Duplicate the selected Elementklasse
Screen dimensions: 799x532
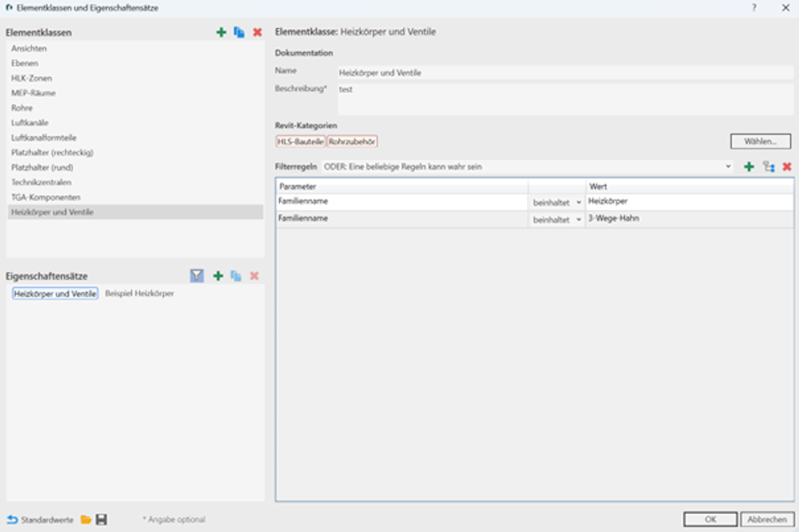(x=239, y=32)
